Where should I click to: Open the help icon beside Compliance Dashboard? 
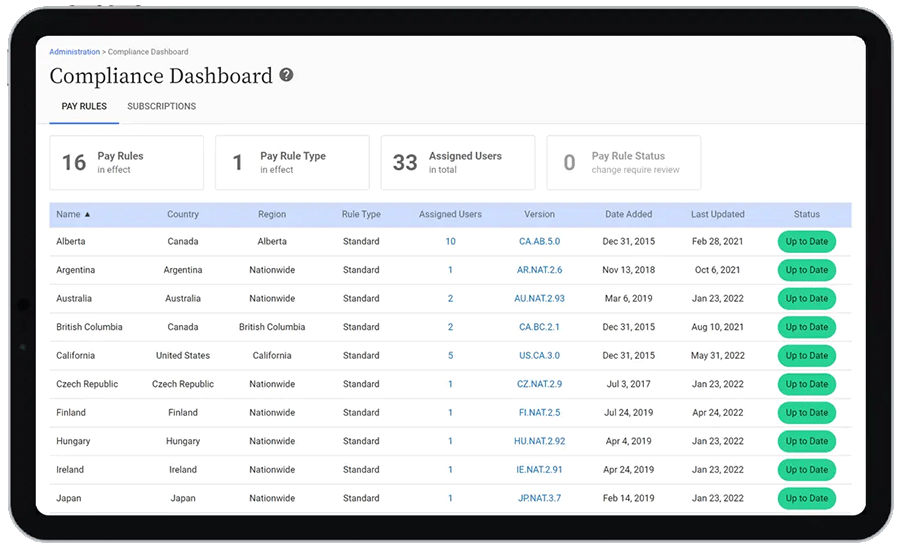(286, 75)
